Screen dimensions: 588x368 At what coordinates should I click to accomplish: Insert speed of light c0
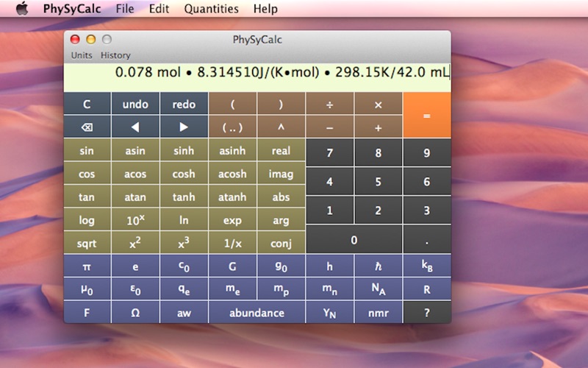(184, 266)
